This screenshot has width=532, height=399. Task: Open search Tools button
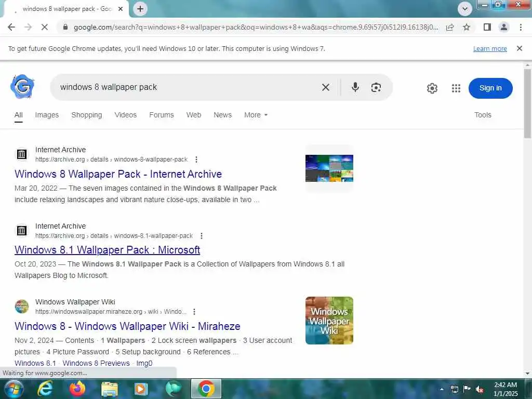click(x=483, y=115)
